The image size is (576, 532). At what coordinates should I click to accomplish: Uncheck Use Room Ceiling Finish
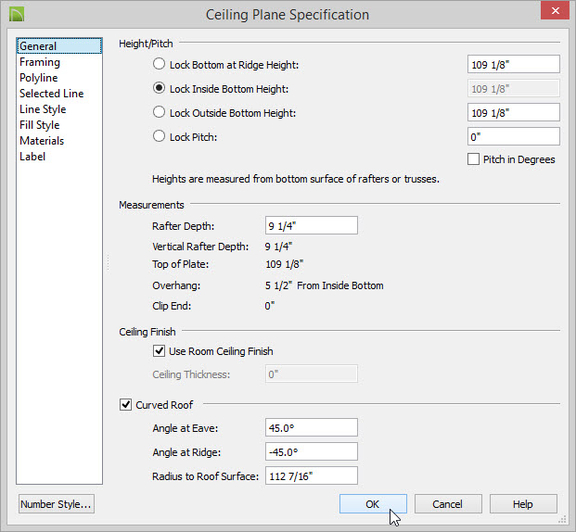point(159,351)
